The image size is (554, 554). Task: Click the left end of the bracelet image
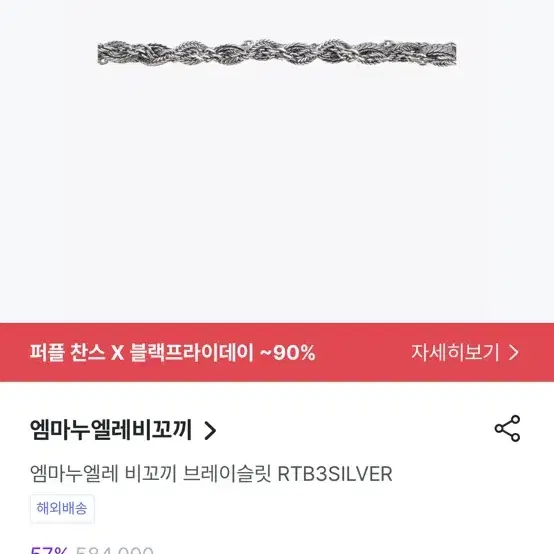click(106, 53)
